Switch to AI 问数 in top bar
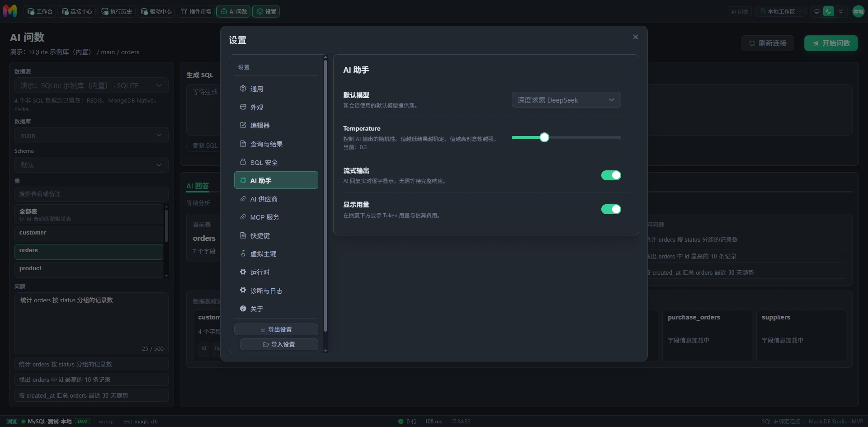Viewport: 868px width, 427px height. (x=234, y=11)
